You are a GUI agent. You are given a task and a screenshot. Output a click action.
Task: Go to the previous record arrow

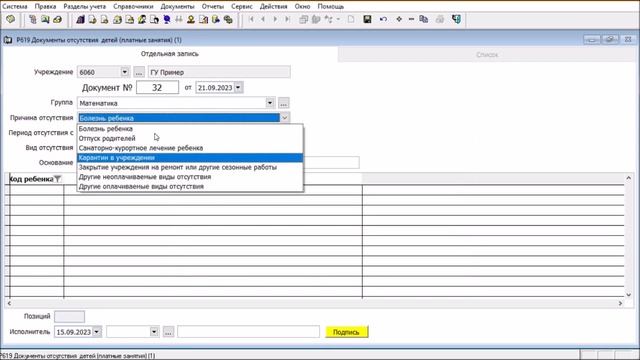(263, 19)
